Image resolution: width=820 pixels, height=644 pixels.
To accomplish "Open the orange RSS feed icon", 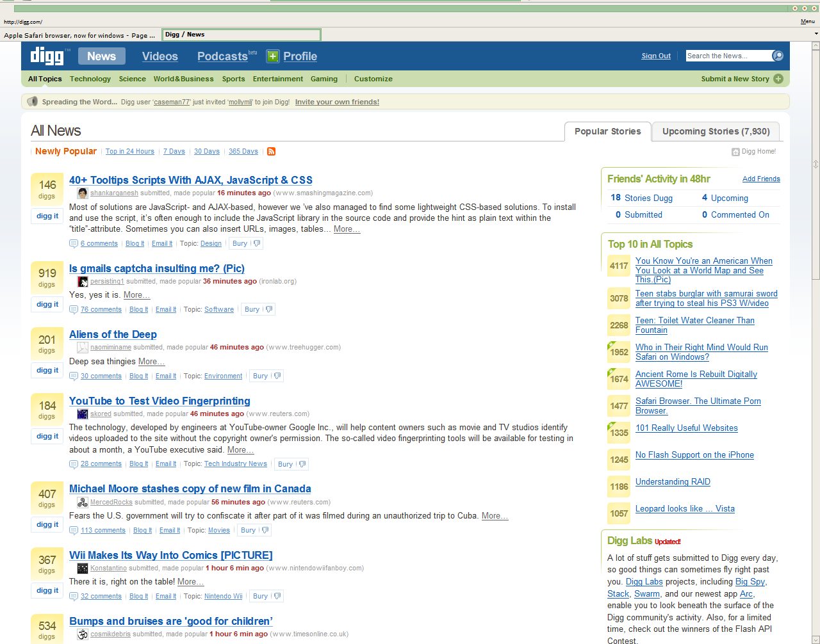I will 271,152.
